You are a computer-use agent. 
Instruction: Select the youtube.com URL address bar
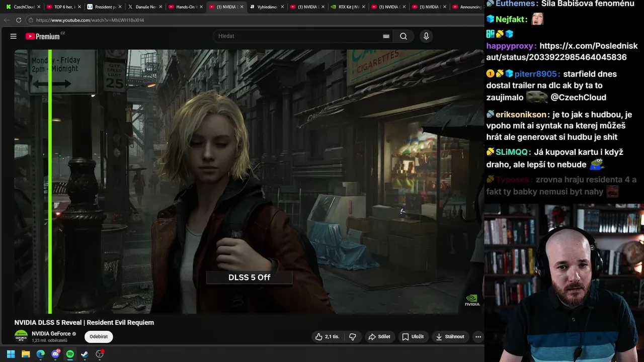(x=90, y=20)
